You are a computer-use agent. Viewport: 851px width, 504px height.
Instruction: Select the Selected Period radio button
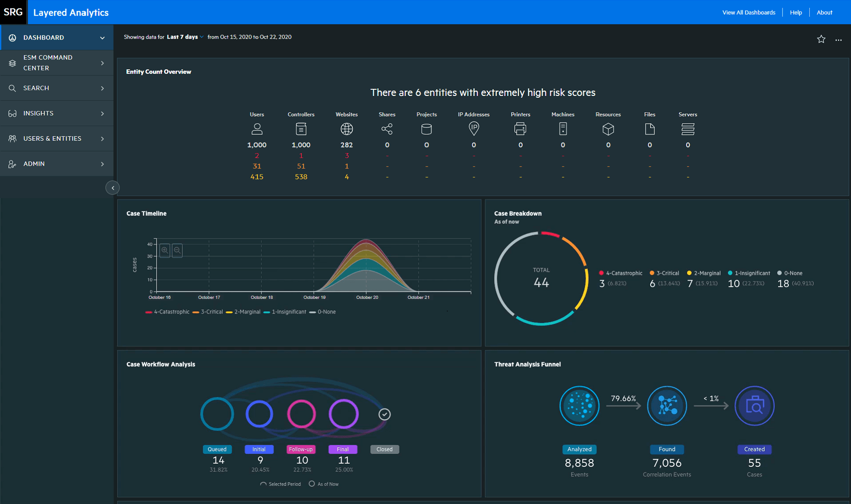click(x=263, y=484)
